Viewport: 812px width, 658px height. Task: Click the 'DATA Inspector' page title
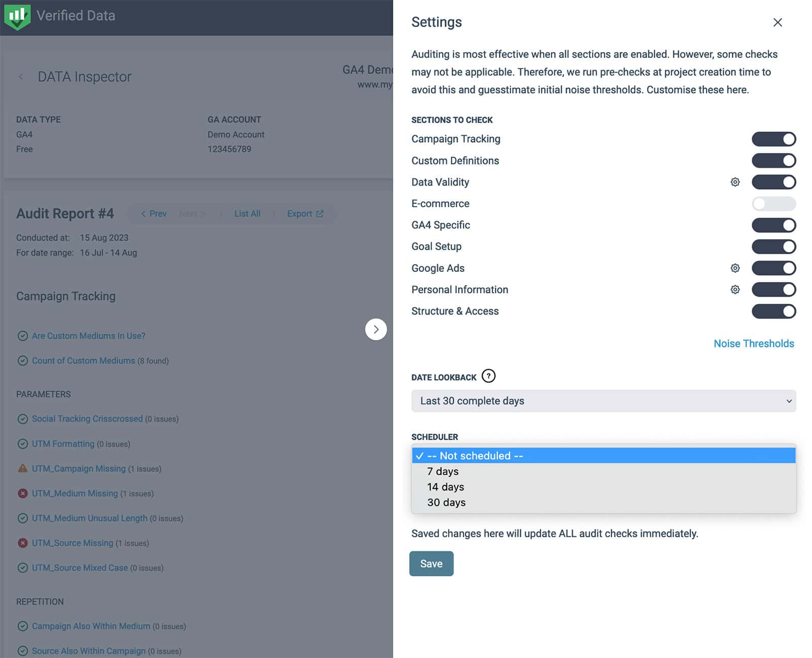click(x=85, y=77)
